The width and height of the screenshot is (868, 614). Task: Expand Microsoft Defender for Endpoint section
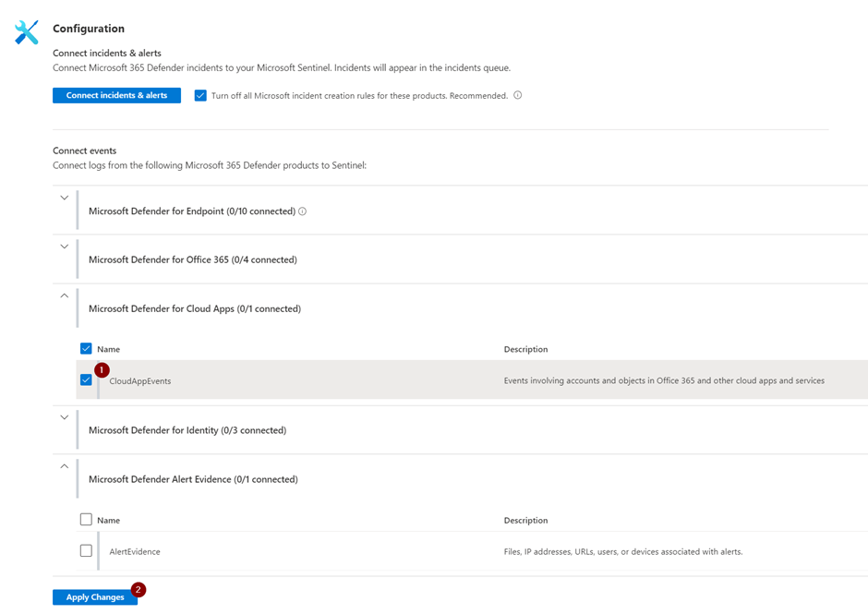[x=65, y=198]
